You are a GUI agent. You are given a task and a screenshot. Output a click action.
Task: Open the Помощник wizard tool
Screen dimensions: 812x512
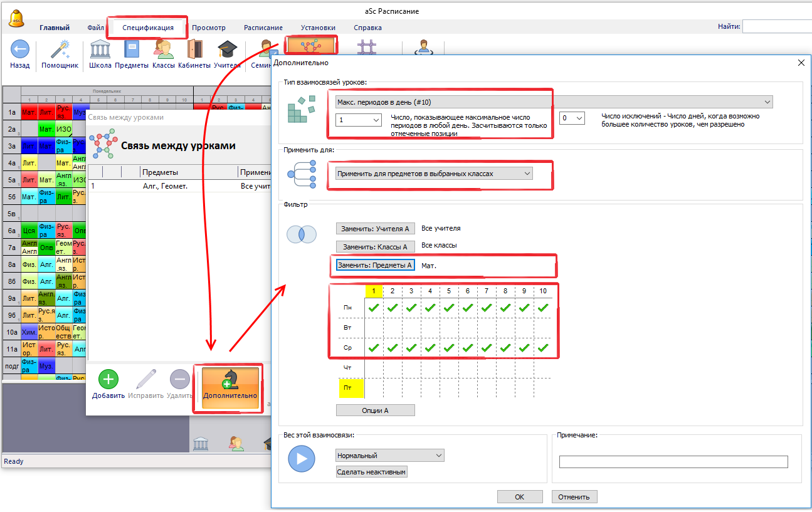click(x=60, y=51)
